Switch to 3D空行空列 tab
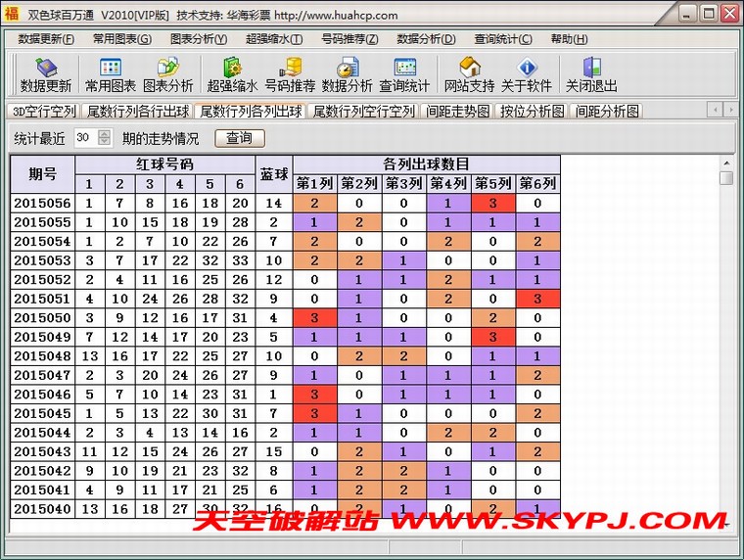The image size is (744, 560). [43, 112]
